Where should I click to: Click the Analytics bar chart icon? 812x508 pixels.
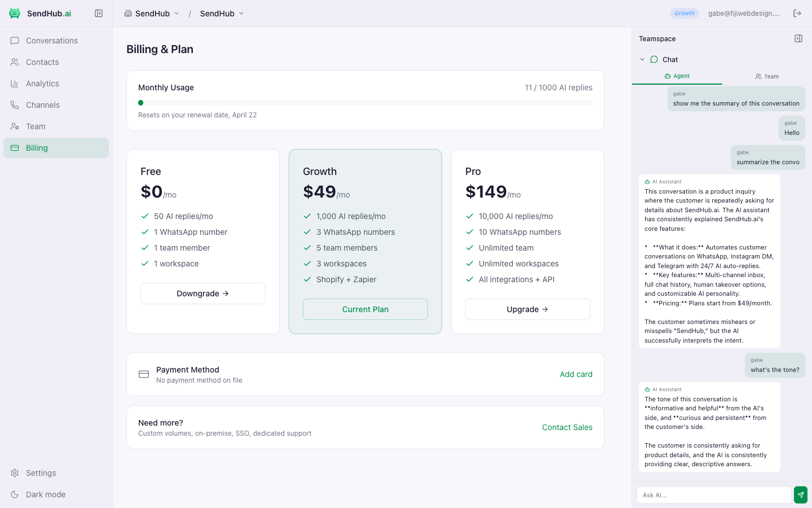click(x=15, y=84)
